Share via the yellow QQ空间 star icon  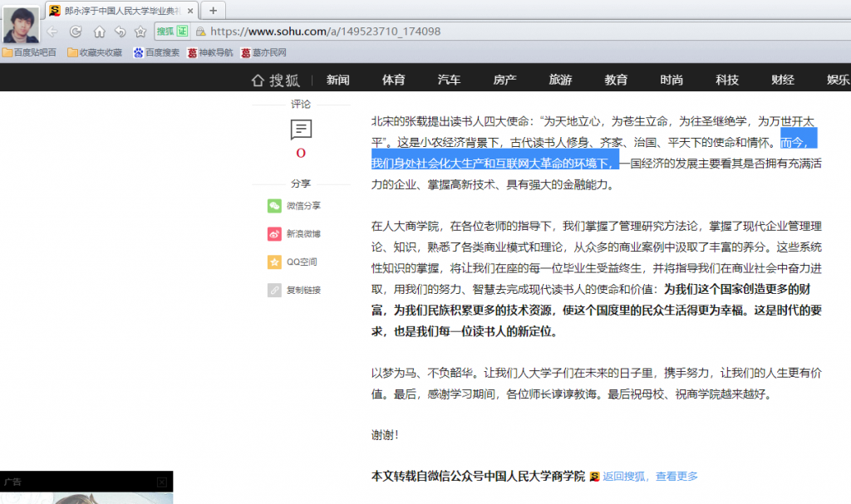pyautogui.click(x=274, y=262)
